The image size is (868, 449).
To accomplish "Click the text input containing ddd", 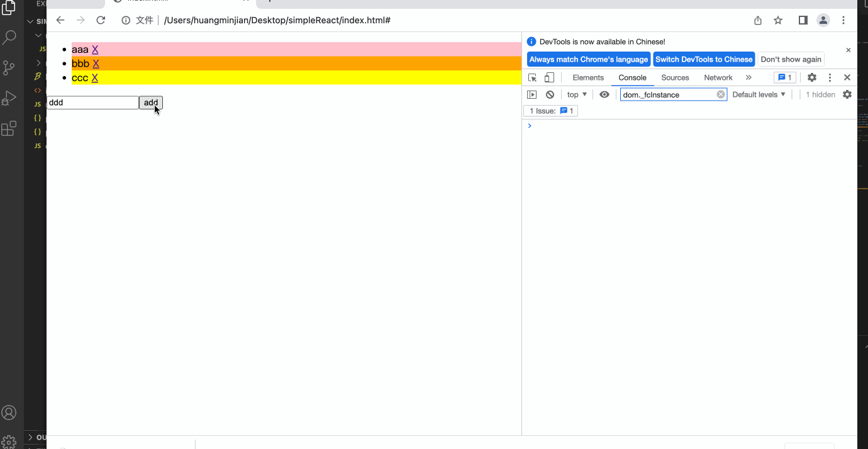I will (x=93, y=103).
